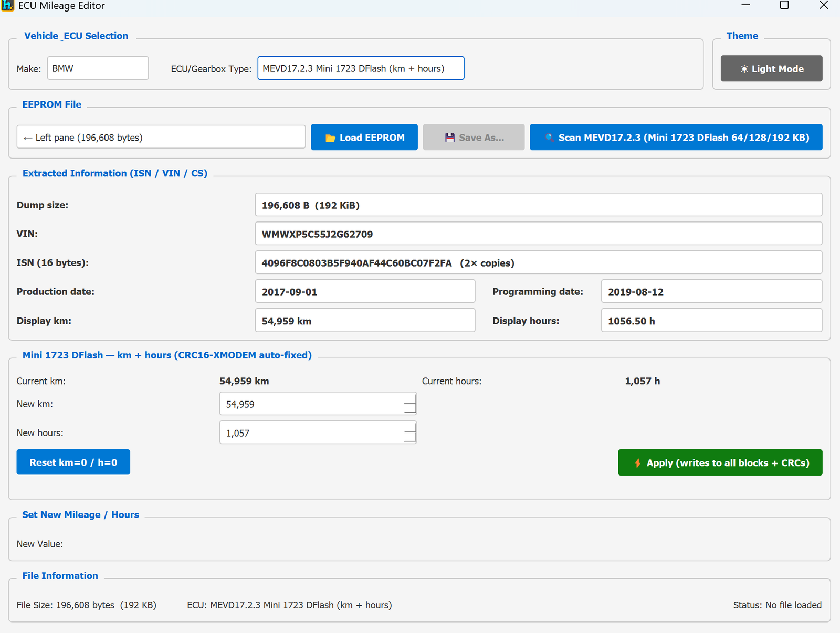Image resolution: width=840 pixels, height=633 pixels.
Task: Click the "Display hours:" label
Action: click(x=526, y=321)
